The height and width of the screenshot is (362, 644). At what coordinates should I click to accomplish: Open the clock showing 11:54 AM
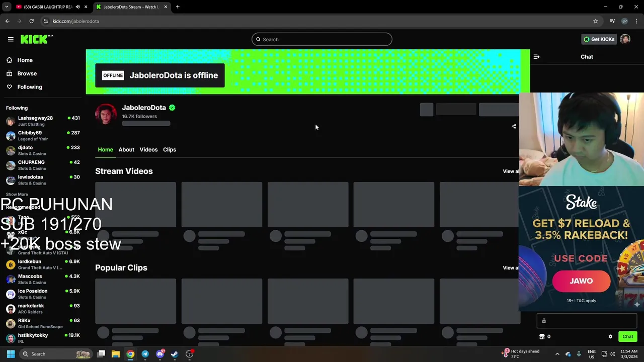tap(629, 354)
